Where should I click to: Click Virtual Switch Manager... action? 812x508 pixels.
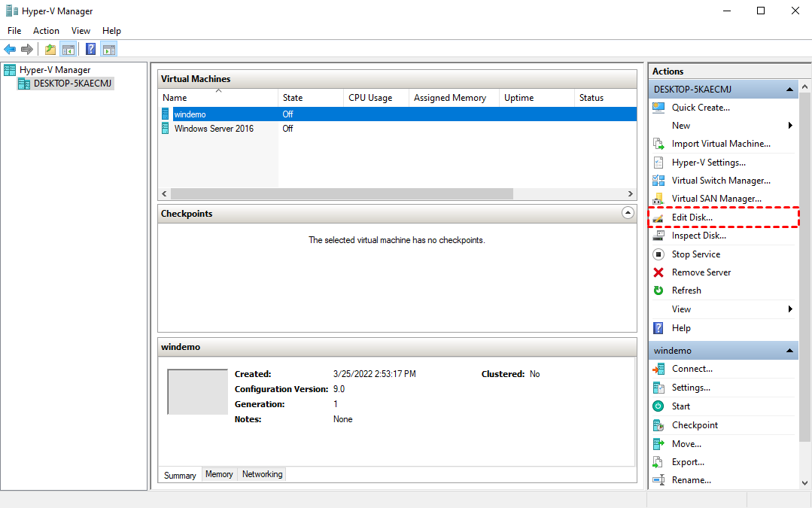721,180
